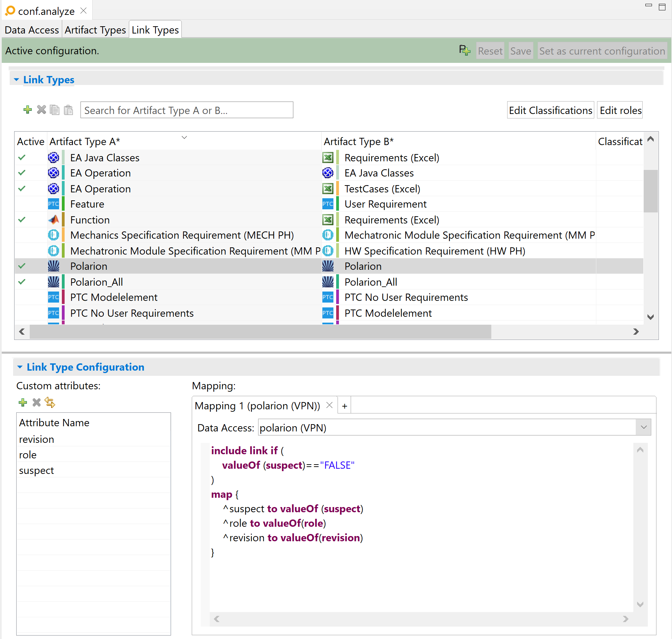Remove the custom attribute with the gray X
The width and height of the screenshot is (672, 639).
[37, 402]
